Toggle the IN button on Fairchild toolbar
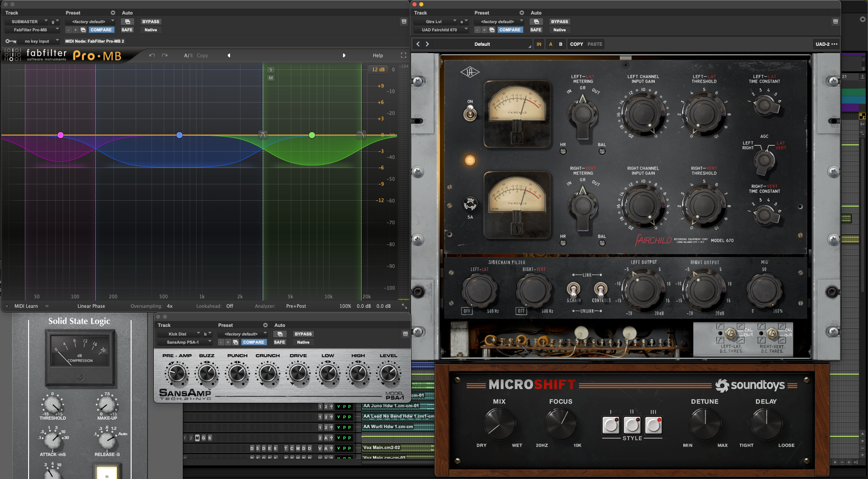This screenshot has height=479, width=868. [539, 44]
